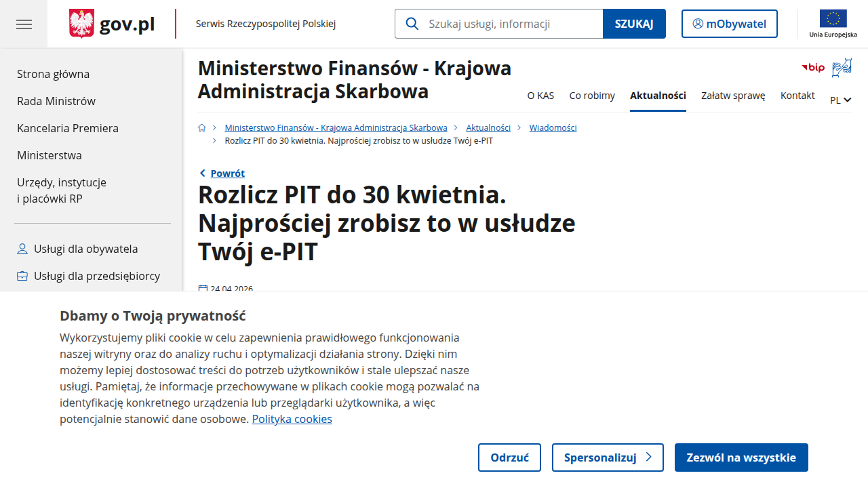This screenshot has width=868, height=488.
Task: Open the hamburger menu icon
Action: click(x=24, y=24)
